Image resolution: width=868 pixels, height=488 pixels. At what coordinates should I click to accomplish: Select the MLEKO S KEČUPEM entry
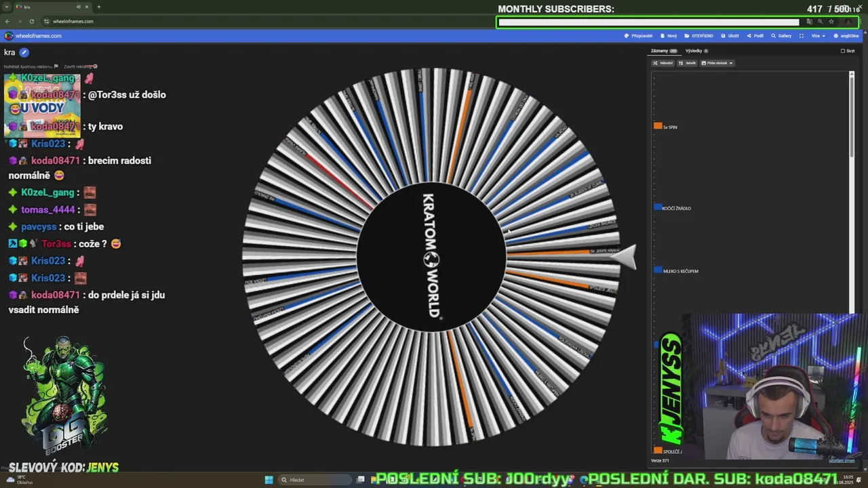point(680,271)
